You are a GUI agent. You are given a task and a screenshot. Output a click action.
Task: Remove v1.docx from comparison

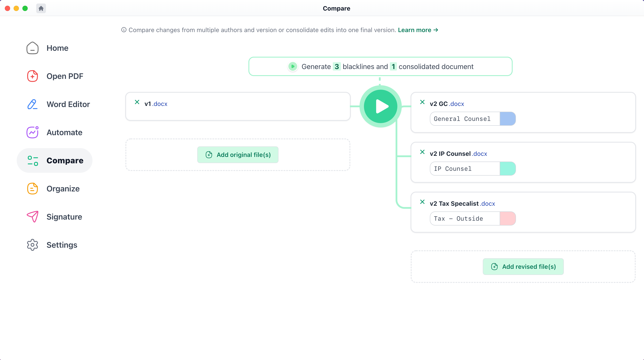point(137,102)
